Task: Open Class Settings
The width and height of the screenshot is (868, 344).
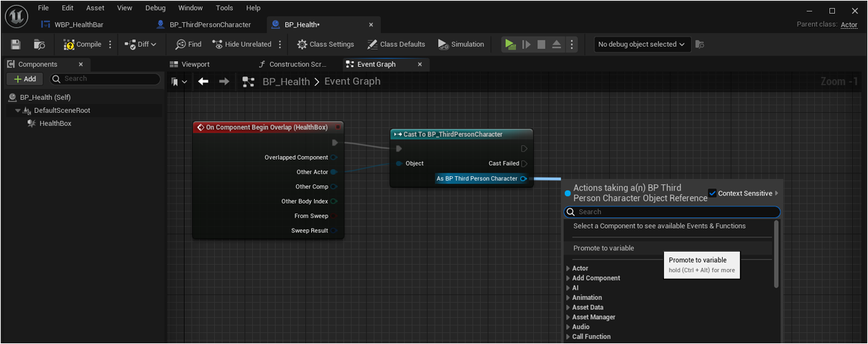Action: click(325, 44)
